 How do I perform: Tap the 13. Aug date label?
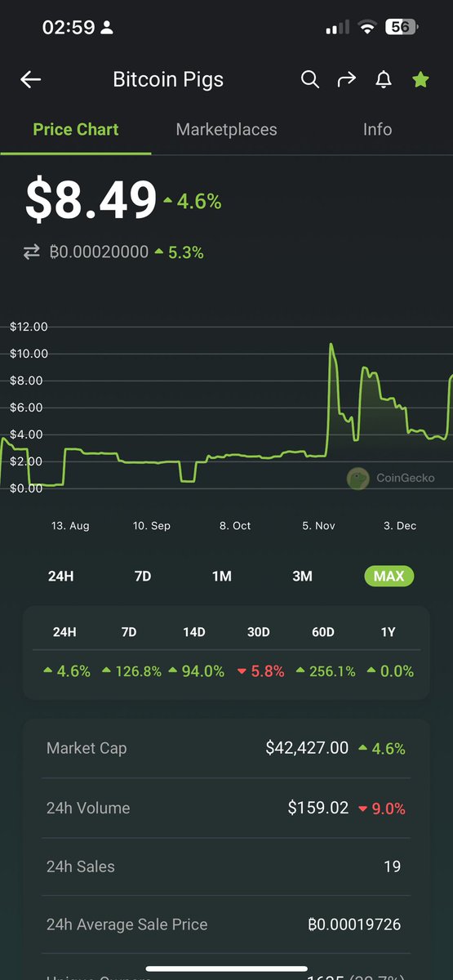tap(70, 526)
